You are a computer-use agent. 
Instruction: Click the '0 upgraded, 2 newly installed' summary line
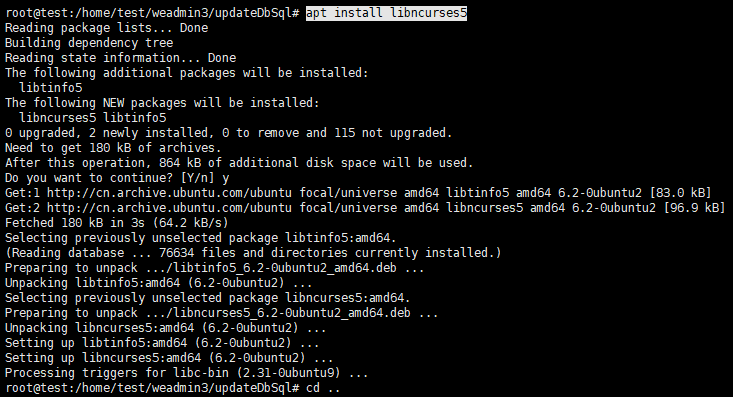point(229,133)
